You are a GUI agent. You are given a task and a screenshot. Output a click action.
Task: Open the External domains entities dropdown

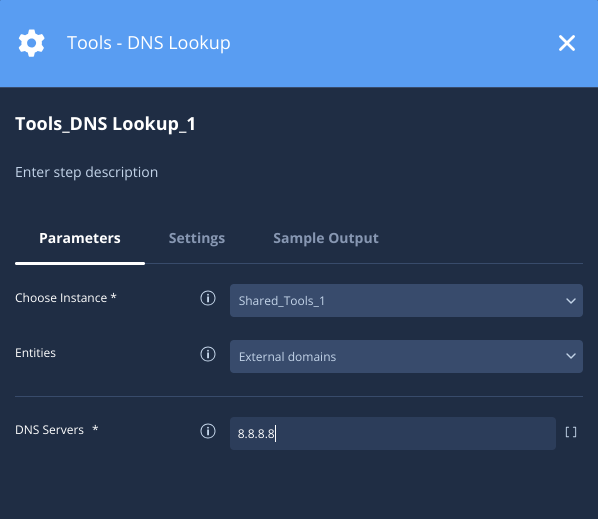tap(406, 357)
